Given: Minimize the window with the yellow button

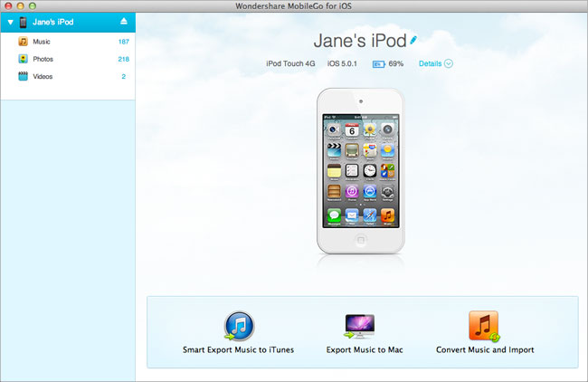Looking at the screenshot, I should [21, 5].
